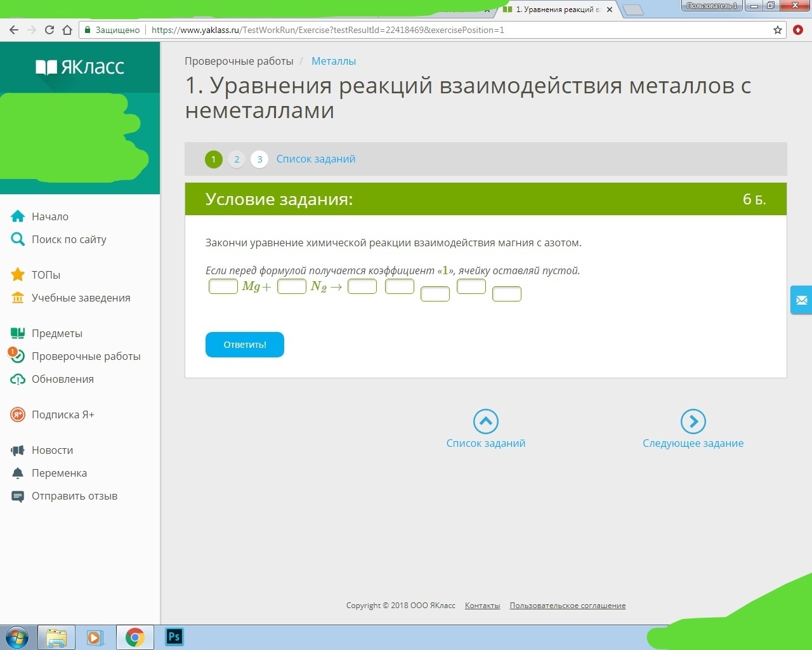This screenshot has width=812, height=650.
Task: Click the YaKlass logo in the sidebar
Action: pos(80,67)
